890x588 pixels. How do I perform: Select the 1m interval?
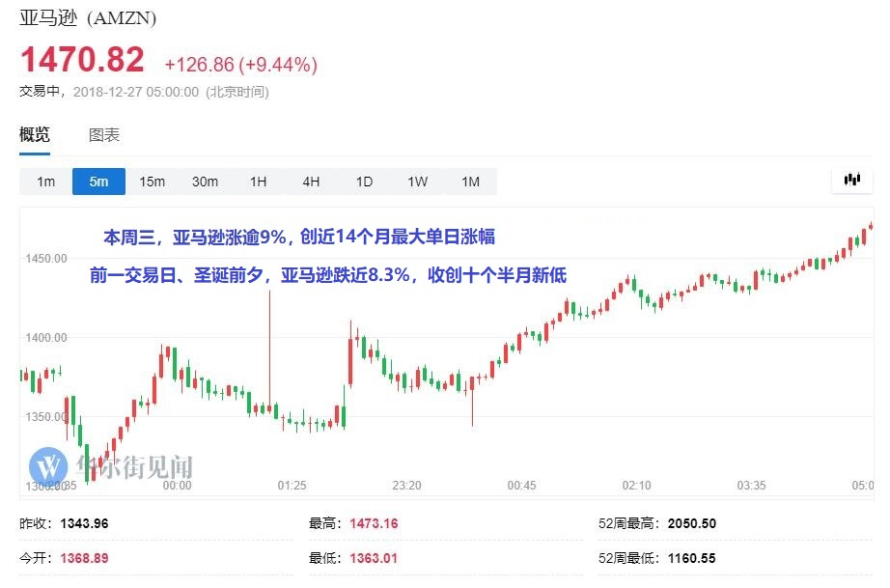tap(46, 182)
